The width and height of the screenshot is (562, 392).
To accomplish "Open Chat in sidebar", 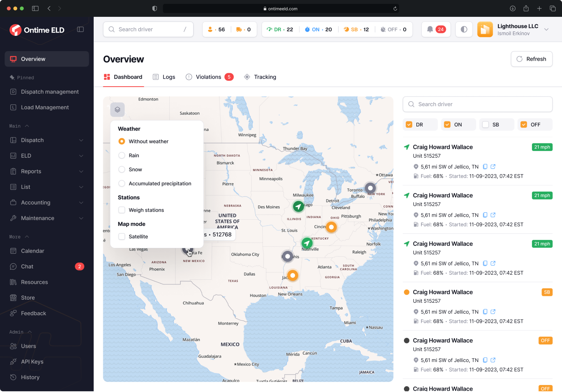I will click(47, 267).
